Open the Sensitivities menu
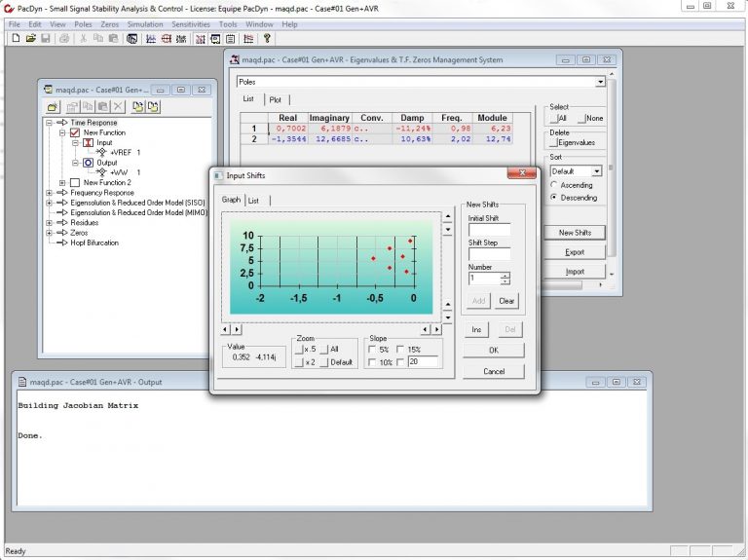Viewport: 748px width, 560px height. tap(190, 23)
